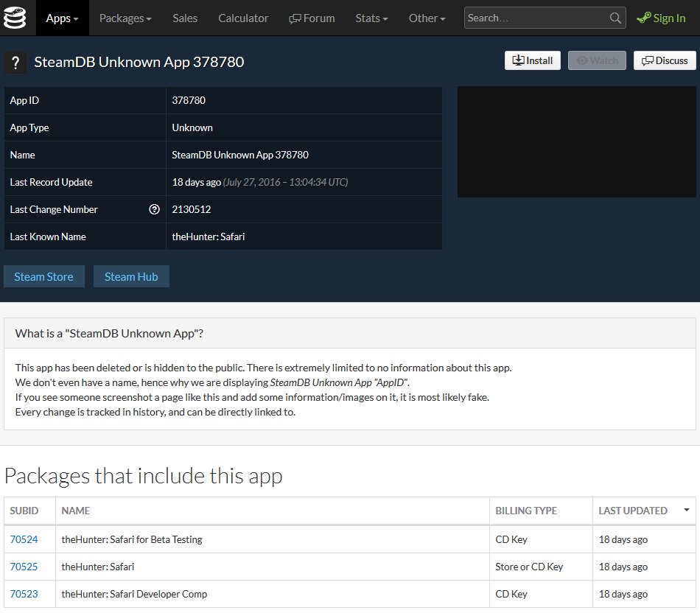The height and width of the screenshot is (613, 700).
Task: Open the SteamDB logo home icon
Action: 15,18
